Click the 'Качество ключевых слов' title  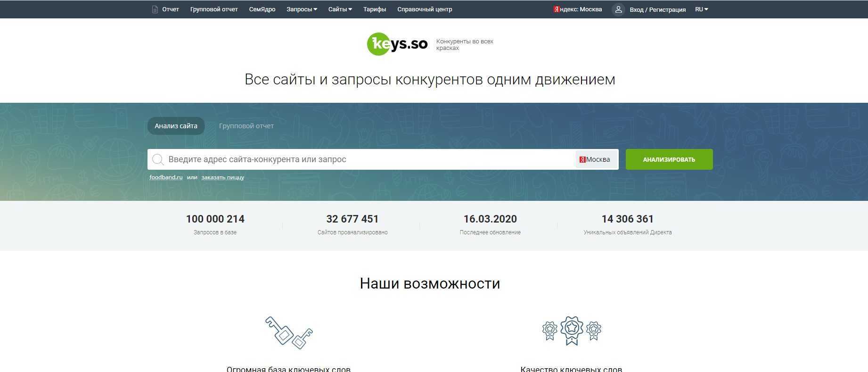coord(571,369)
